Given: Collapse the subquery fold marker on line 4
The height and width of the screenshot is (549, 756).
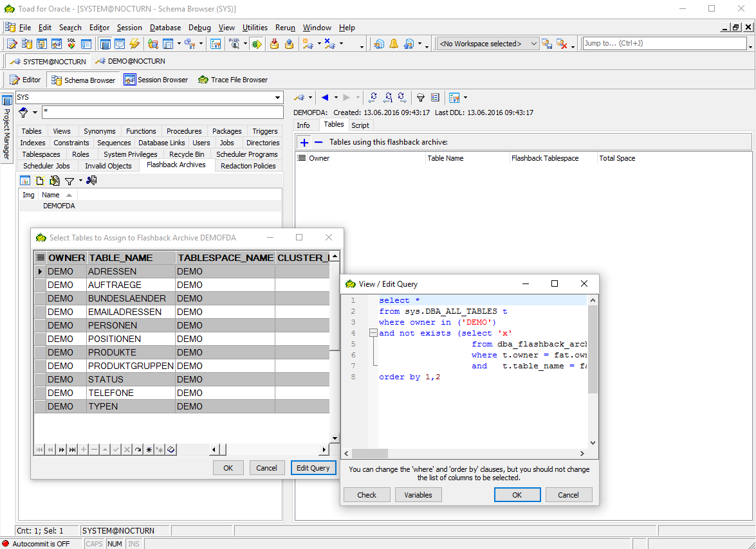Looking at the screenshot, I should (x=373, y=333).
